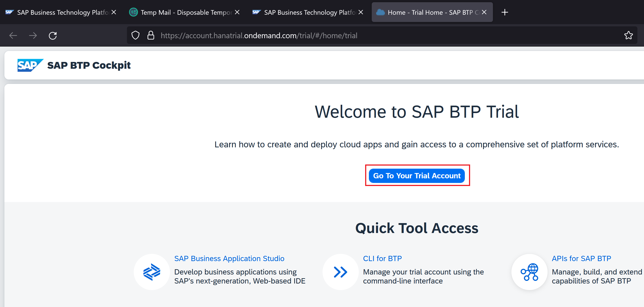
Task: Click the APIs for SAP BTP icon
Action: (529, 272)
